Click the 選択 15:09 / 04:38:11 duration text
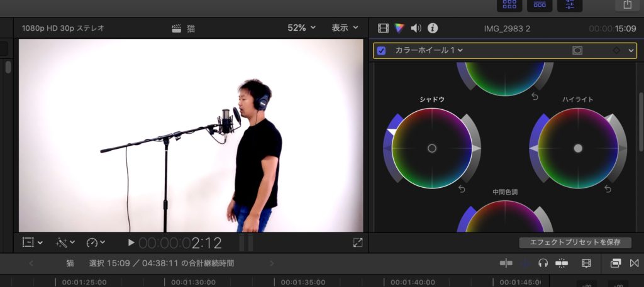Screen dimensions: 644x287 162,263
